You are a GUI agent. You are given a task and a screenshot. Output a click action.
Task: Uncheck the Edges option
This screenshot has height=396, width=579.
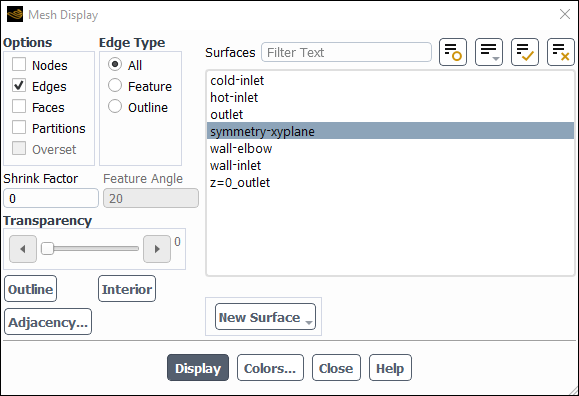tap(19, 85)
